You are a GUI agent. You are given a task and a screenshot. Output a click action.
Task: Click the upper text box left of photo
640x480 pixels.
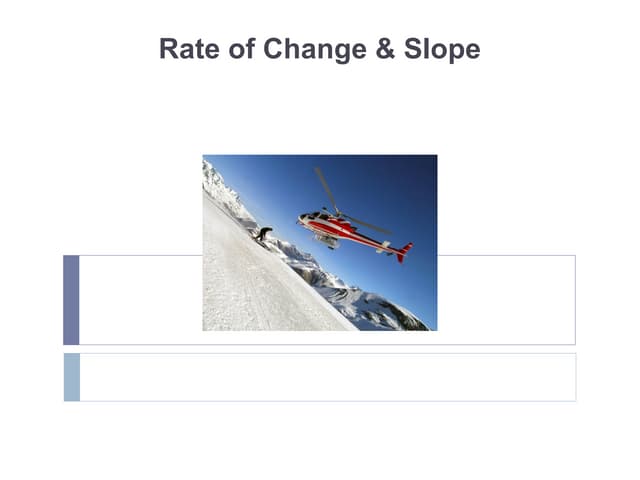140,300
